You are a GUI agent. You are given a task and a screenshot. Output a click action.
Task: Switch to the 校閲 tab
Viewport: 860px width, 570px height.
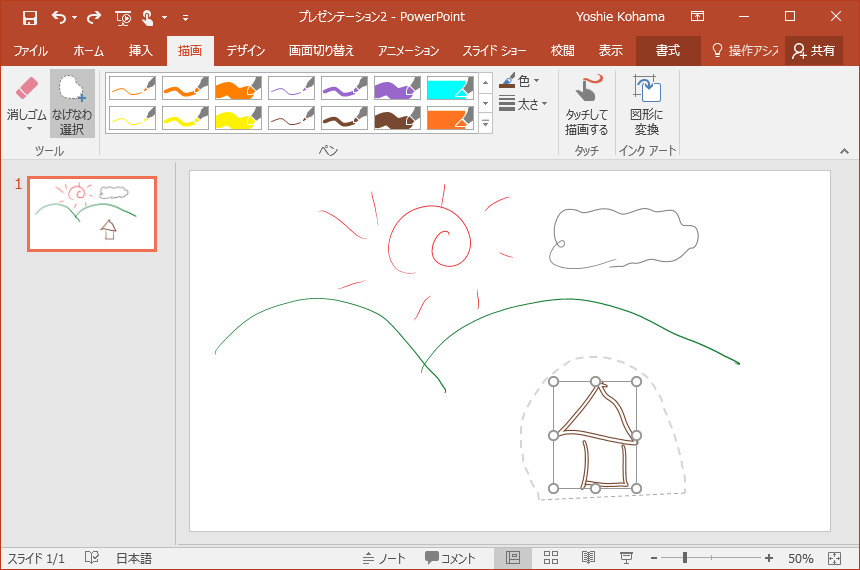(563, 51)
